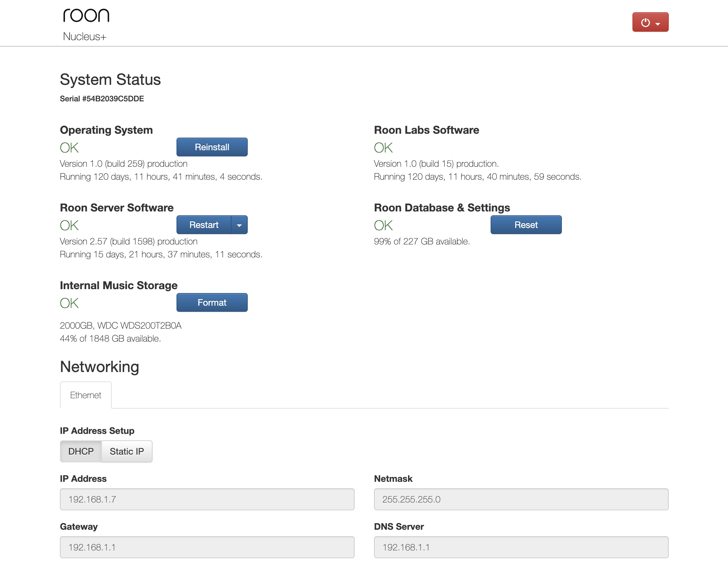Click the Internal Music Storage OK status
Viewport: 728px width, 577px height.
69,303
